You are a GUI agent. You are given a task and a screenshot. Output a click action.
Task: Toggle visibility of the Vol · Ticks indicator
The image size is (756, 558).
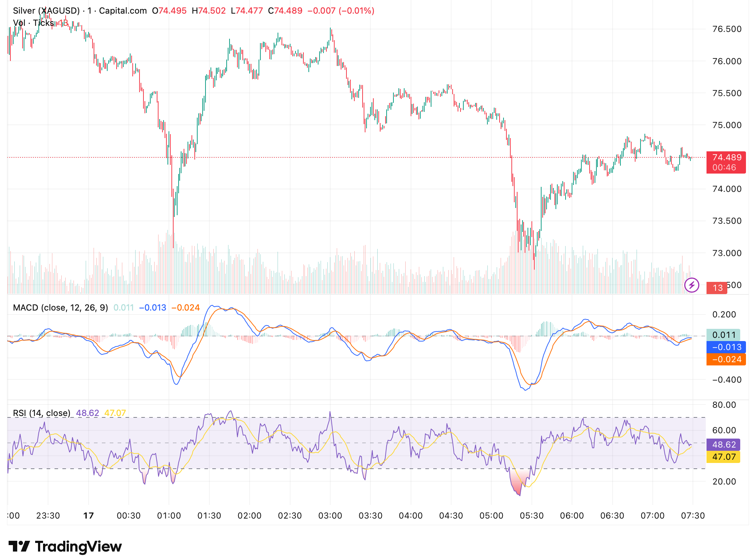click(x=33, y=23)
